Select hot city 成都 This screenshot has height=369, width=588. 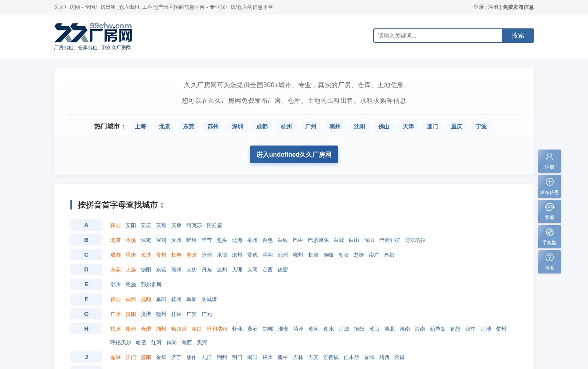(262, 126)
